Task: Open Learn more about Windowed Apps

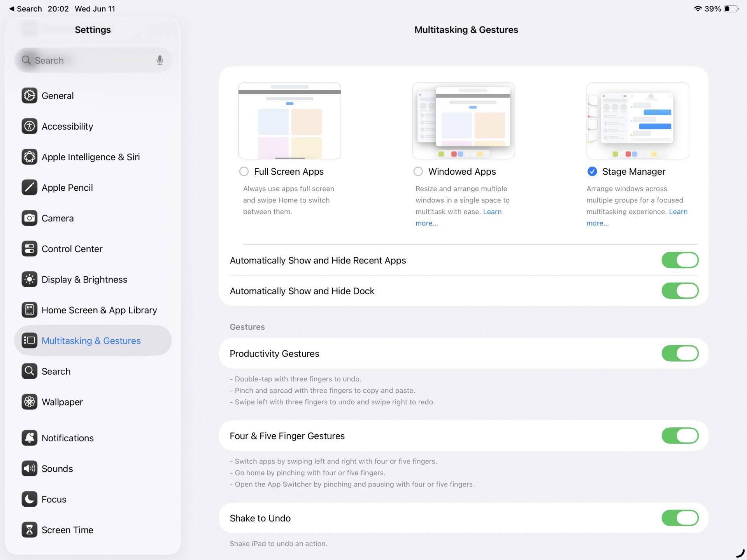Action: click(x=426, y=223)
